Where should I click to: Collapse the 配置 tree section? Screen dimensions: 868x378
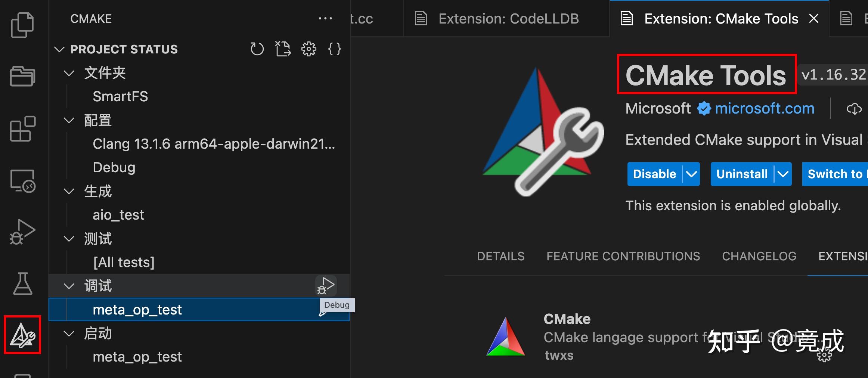69,120
